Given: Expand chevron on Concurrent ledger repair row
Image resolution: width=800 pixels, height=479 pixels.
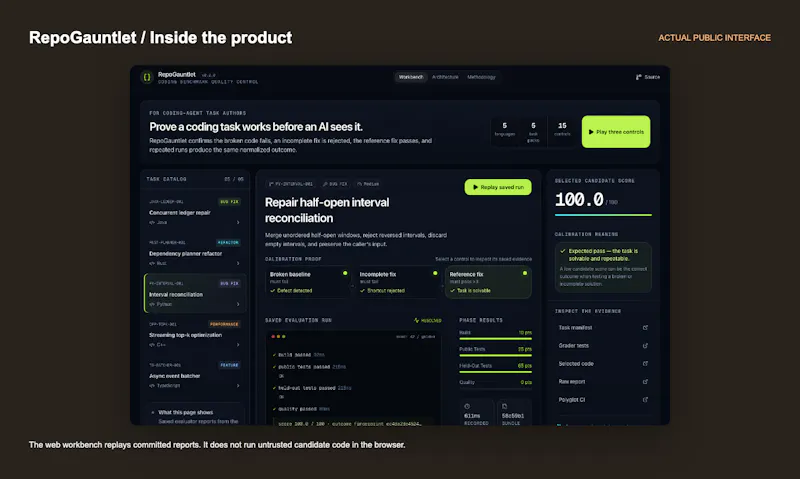Looking at the screenshot, I should tap(238, 222).
